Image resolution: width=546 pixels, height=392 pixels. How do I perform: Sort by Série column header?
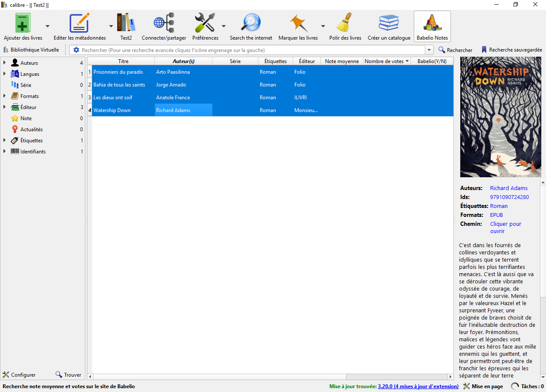click(x=235, y=61)
